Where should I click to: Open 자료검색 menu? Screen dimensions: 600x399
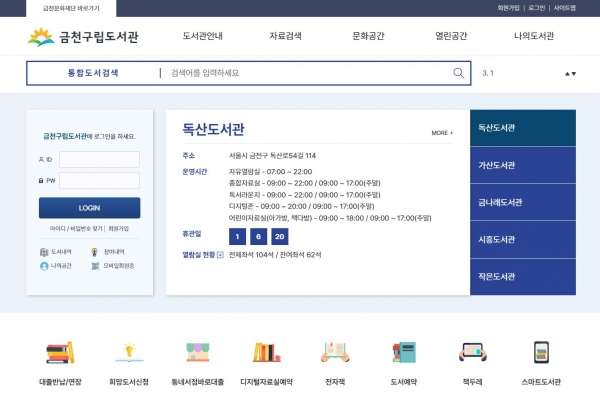[x=285, y=36]
